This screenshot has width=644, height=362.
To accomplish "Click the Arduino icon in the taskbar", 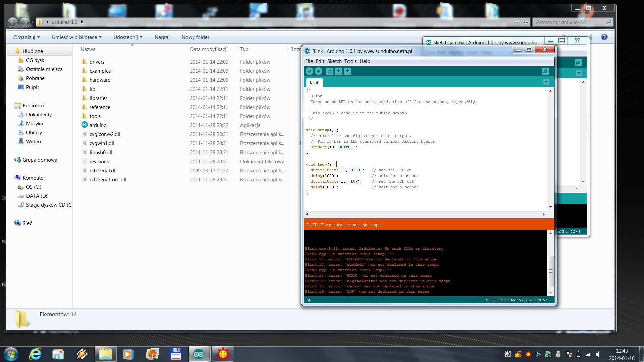I will (x=198, y=354).
